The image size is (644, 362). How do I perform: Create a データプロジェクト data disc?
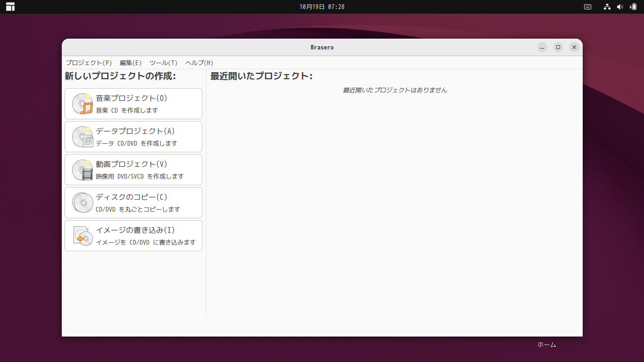pos(133,137)
